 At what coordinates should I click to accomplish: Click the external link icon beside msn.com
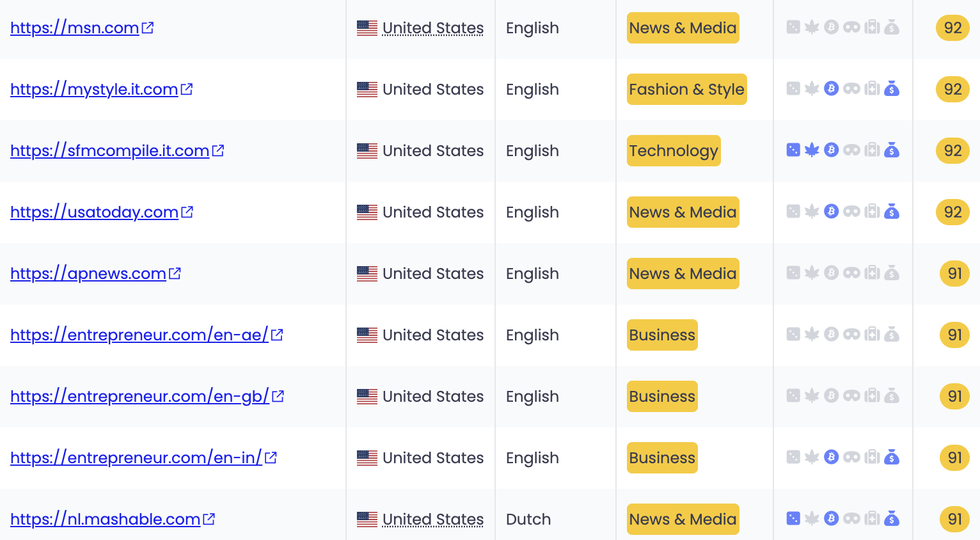click(148, 28)
